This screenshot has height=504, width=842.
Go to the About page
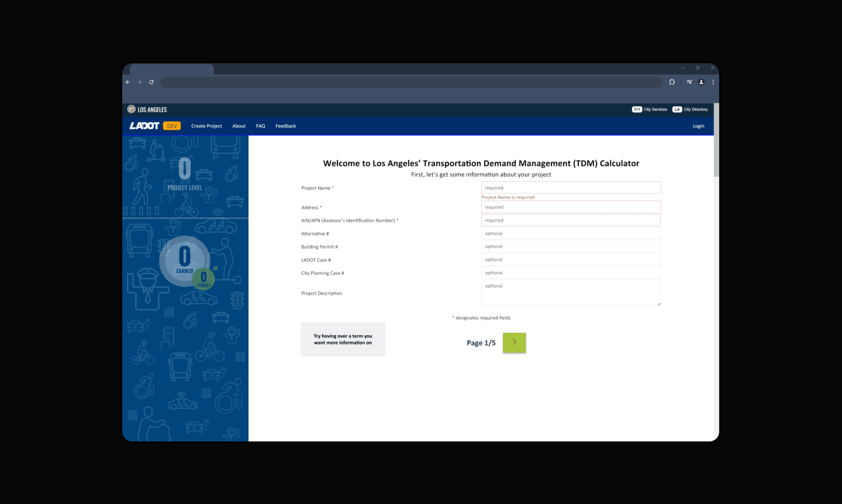238,126
